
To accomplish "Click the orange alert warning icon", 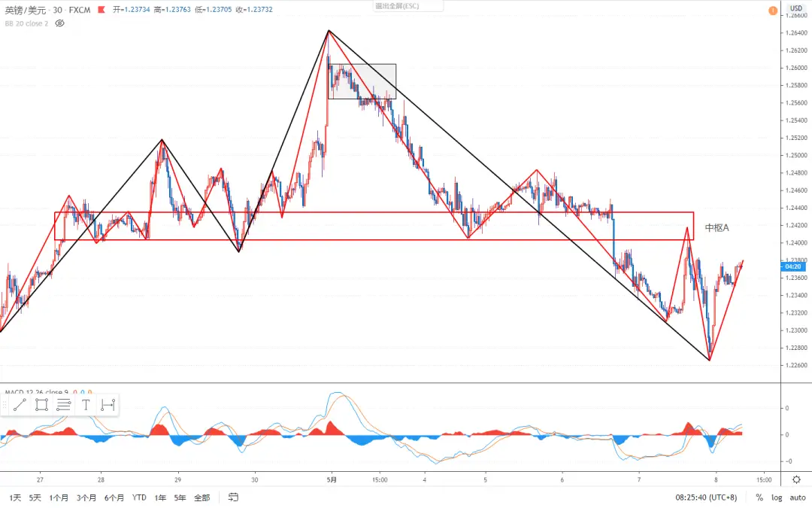I will coord(773,11).
